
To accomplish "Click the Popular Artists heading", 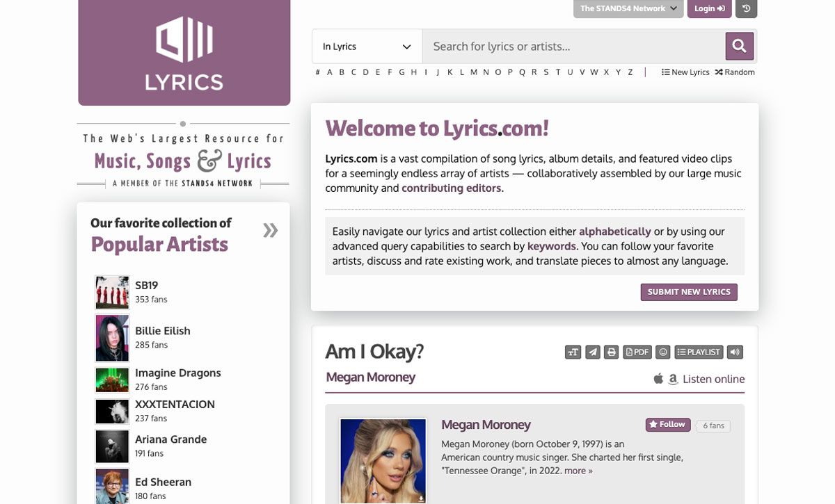I will [159, 244].
